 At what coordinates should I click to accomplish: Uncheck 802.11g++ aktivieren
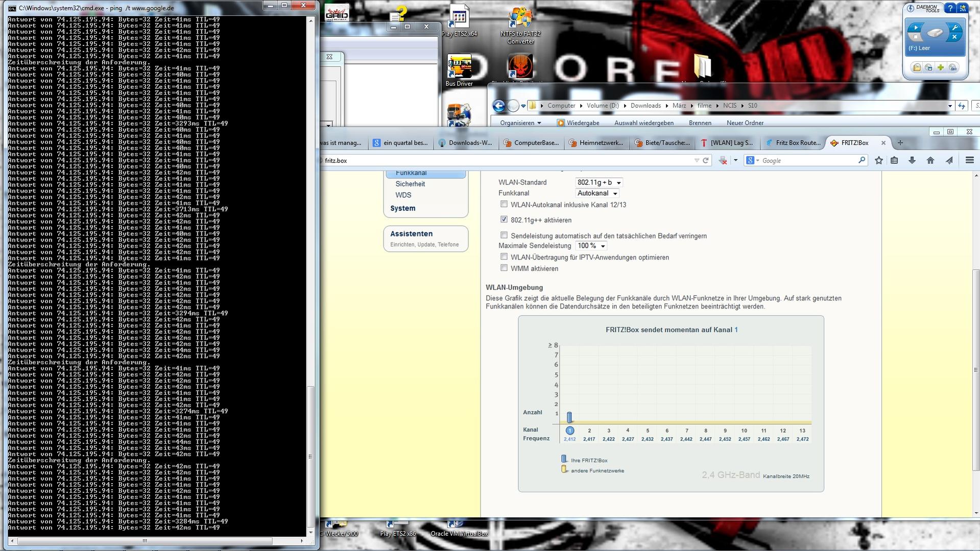click(504, 220)
